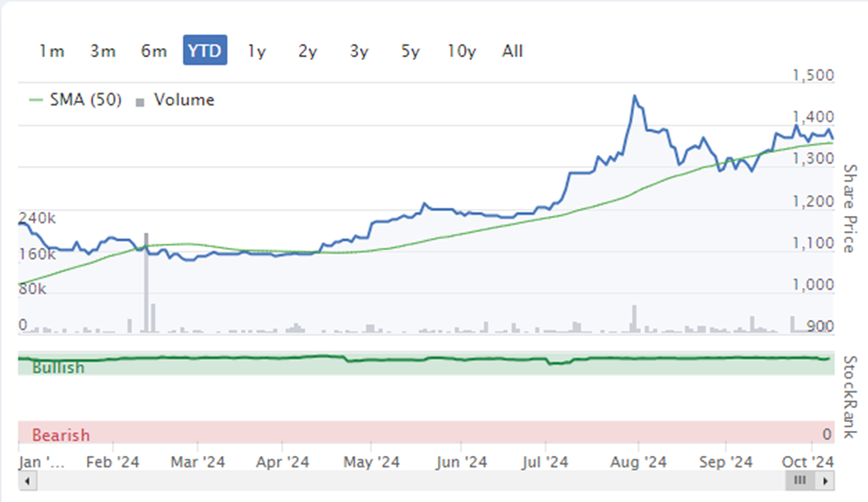
Task: Grab the chart navigator scrollbar handle
Action: [x=801, y=481]
